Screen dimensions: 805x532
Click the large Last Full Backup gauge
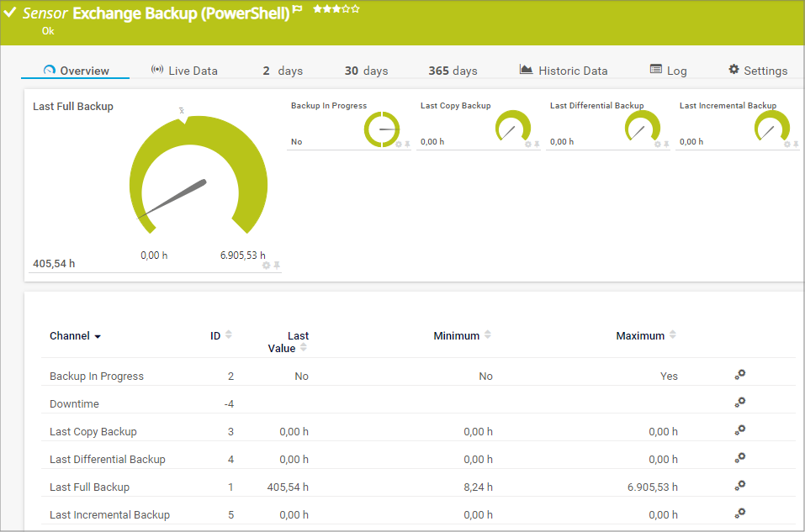click(198, 181)
